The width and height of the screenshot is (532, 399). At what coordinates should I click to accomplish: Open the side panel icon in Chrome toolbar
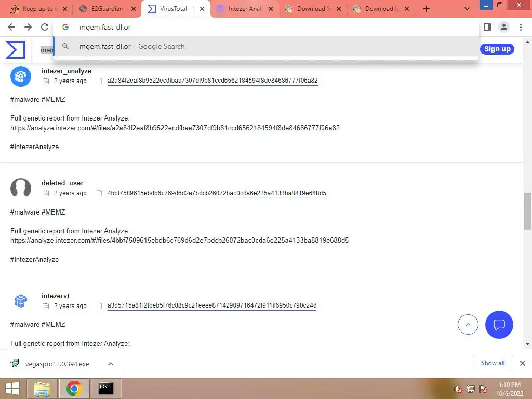point(487,27)
